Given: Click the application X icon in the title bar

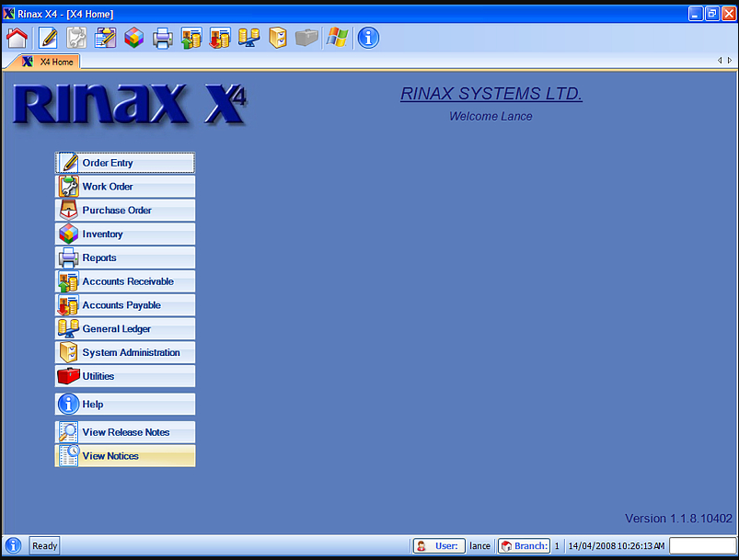Looking at the screenshot, I should (9, 14).
